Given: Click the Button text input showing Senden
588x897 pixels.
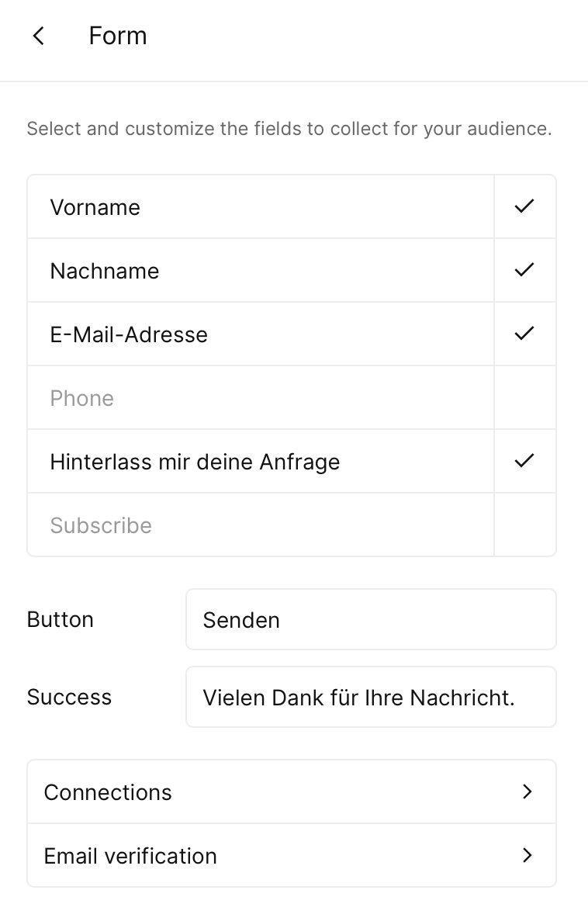Looking at the screenshot, I should (x=371, y=619).
